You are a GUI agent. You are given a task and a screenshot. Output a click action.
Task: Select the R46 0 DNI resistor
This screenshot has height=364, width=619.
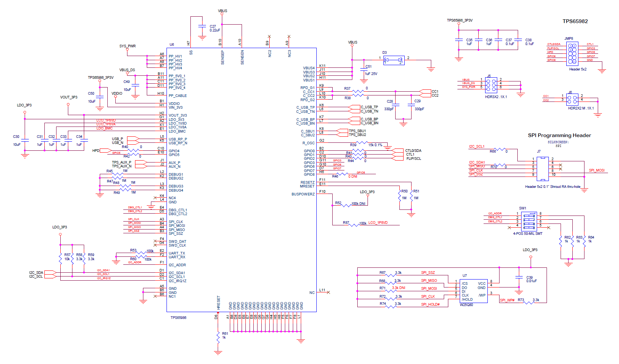(342, 174)
